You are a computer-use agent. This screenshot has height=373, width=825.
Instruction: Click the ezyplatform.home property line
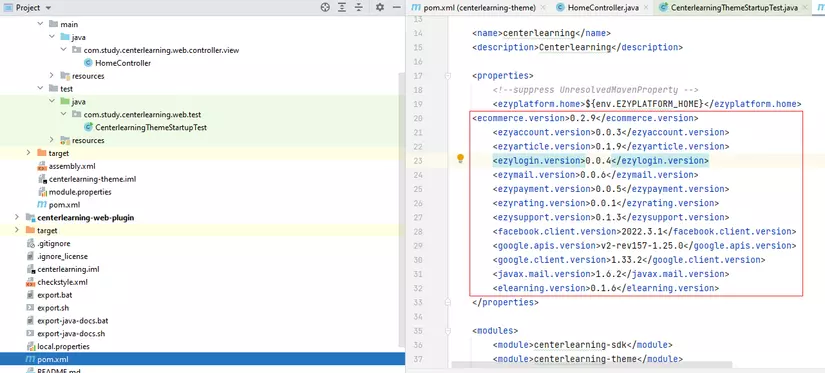[x=647, y=104]
